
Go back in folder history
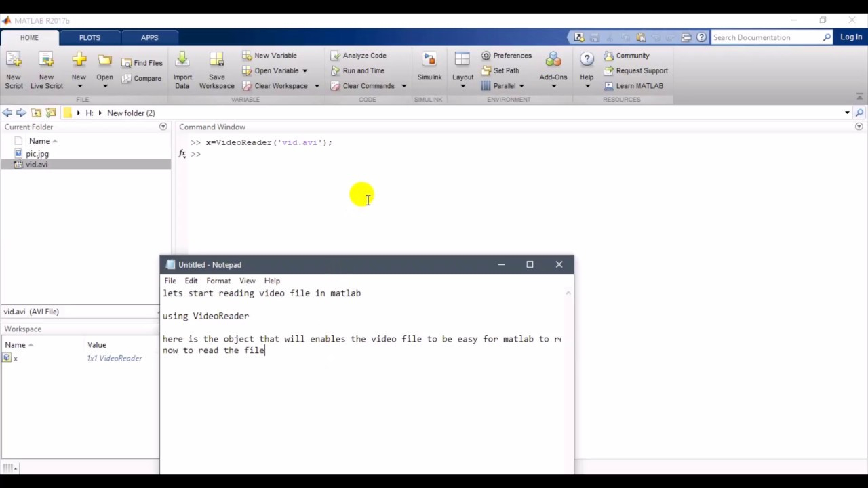(7, 113)
